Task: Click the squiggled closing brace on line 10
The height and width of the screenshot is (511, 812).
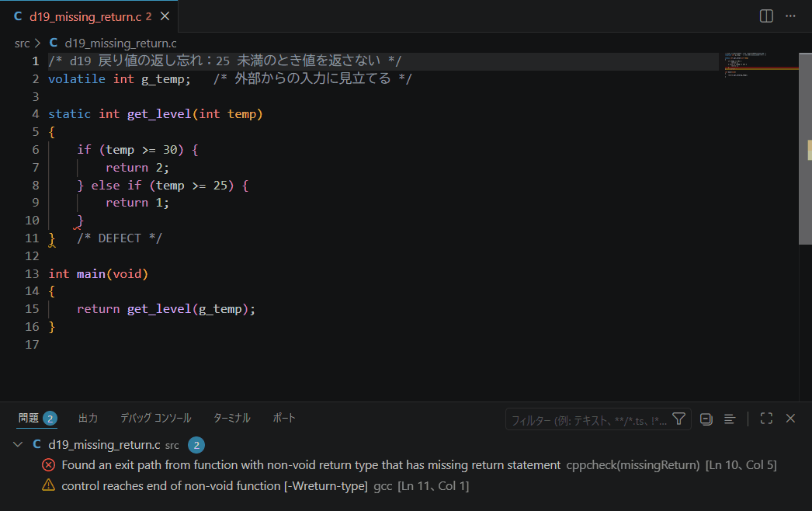Action: coord(80,221)
